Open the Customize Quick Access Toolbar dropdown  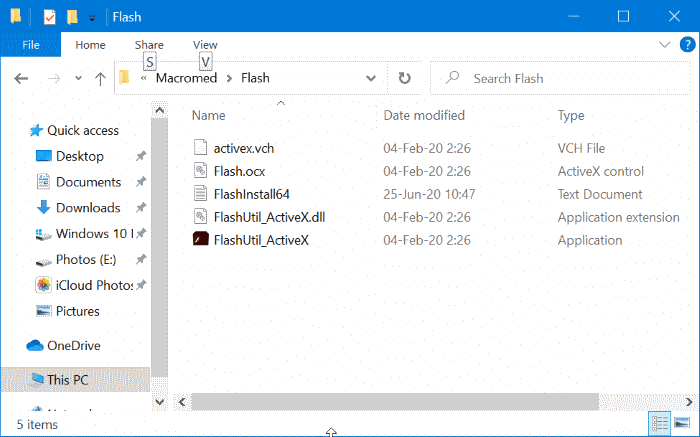(92, 18)
